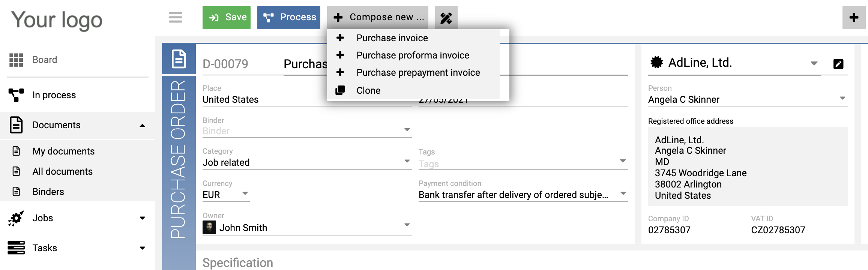This screenshot has height=270, width=868.
Task: Click the hamburger menu icon
Action: pyautogui.click(x=175, y=17)
